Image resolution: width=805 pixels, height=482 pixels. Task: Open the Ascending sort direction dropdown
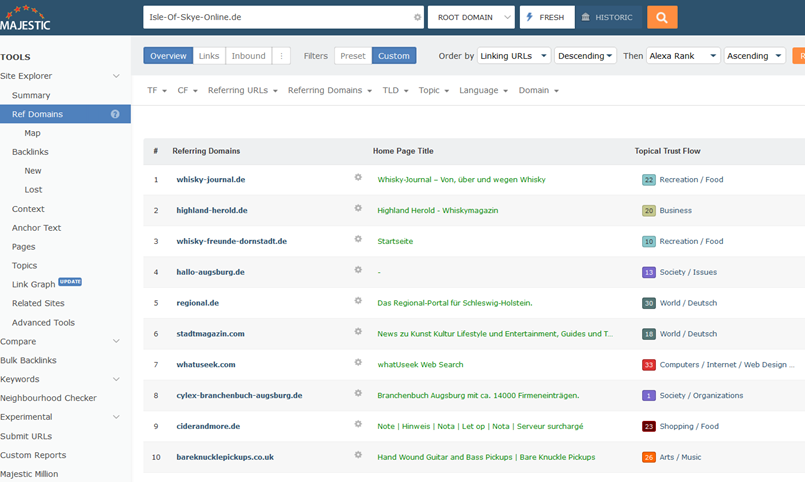coord(755,56)
